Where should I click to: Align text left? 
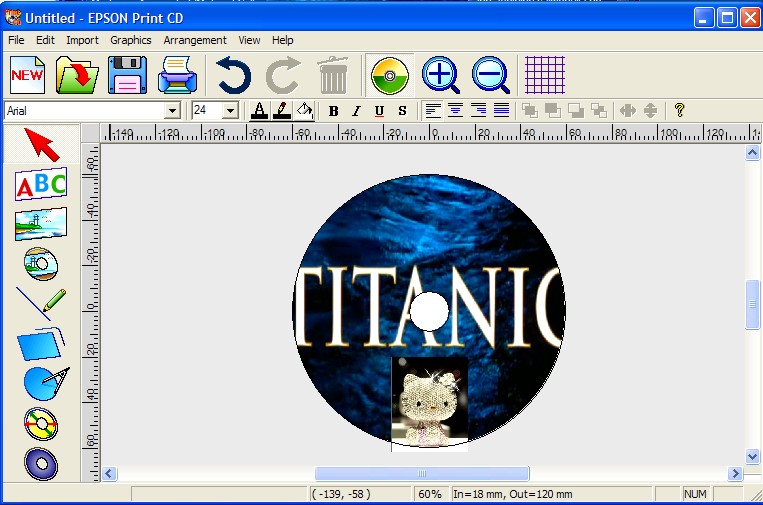(433, 111)
